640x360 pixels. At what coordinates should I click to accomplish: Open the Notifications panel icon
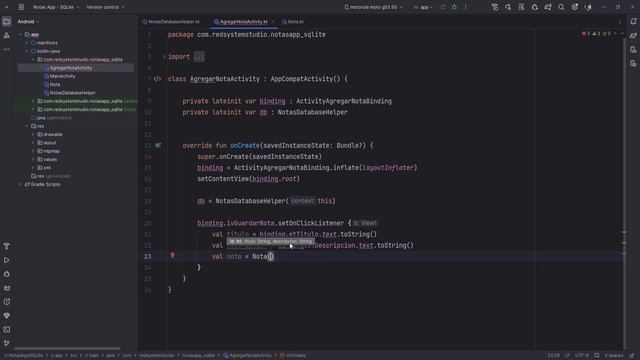[x=633, y=22]
